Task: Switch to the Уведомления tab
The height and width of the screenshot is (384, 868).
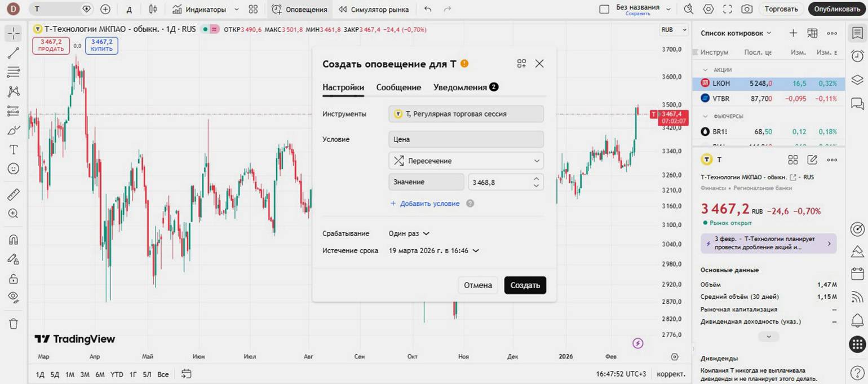Action: (460, 87)
